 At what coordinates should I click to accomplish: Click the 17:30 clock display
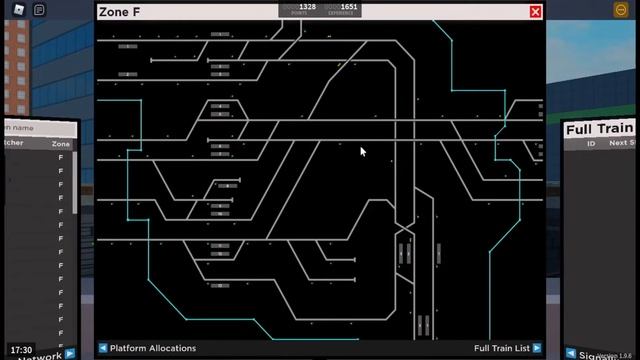point(21,350)
